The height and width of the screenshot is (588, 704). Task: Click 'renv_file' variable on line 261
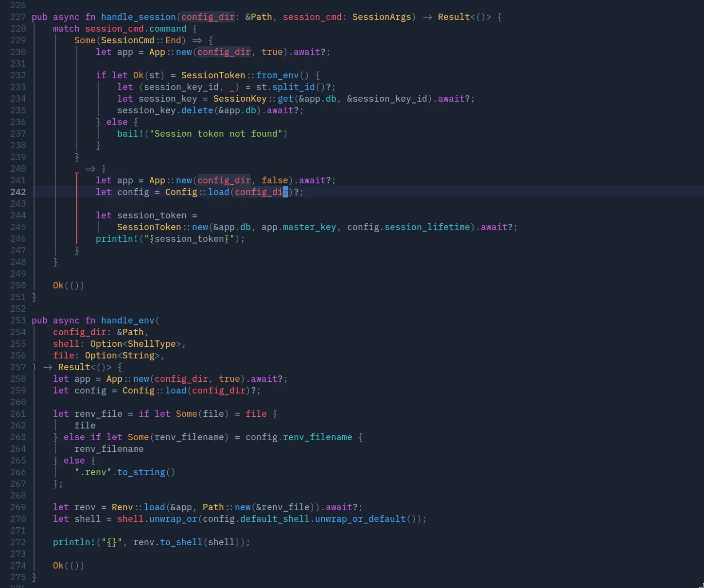tap(98, 414)
